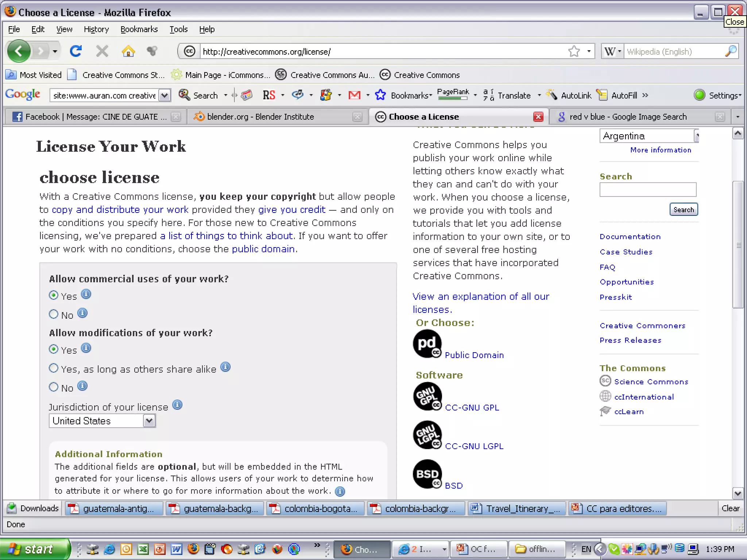
Task: Select Yes for commercial uses
Action: point(54,295)
